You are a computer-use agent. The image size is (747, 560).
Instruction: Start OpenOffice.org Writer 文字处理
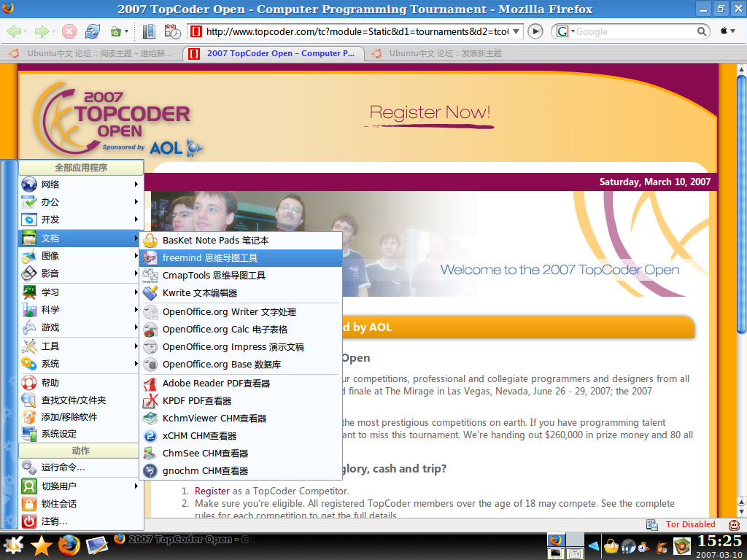coord(241,312)
